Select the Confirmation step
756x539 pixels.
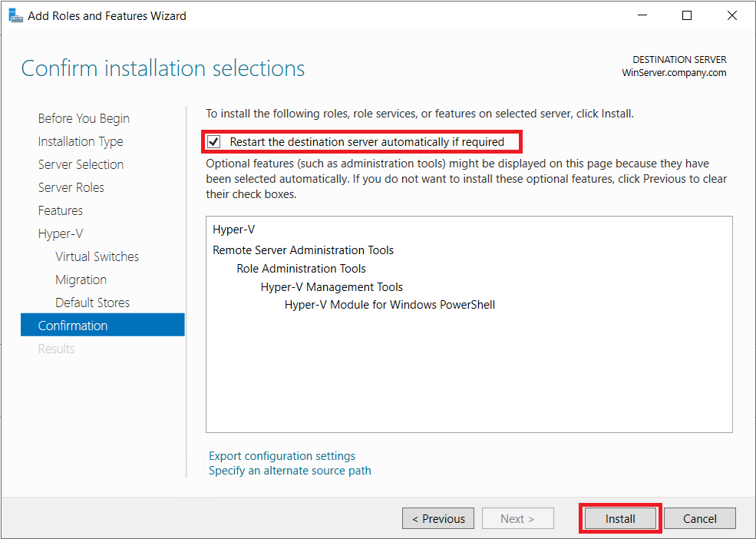coord(73,326)
